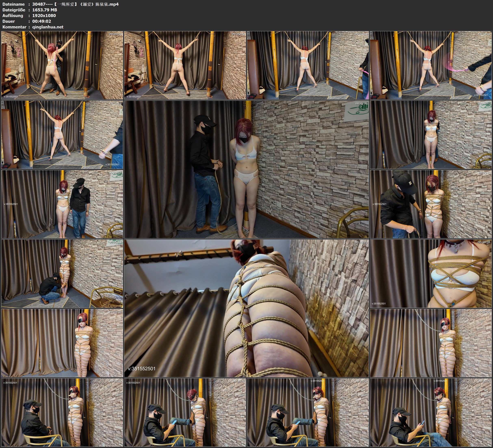Click the thumbnail at 00:30:58
The width and height of the screenshot is (493, 448).
431,273
